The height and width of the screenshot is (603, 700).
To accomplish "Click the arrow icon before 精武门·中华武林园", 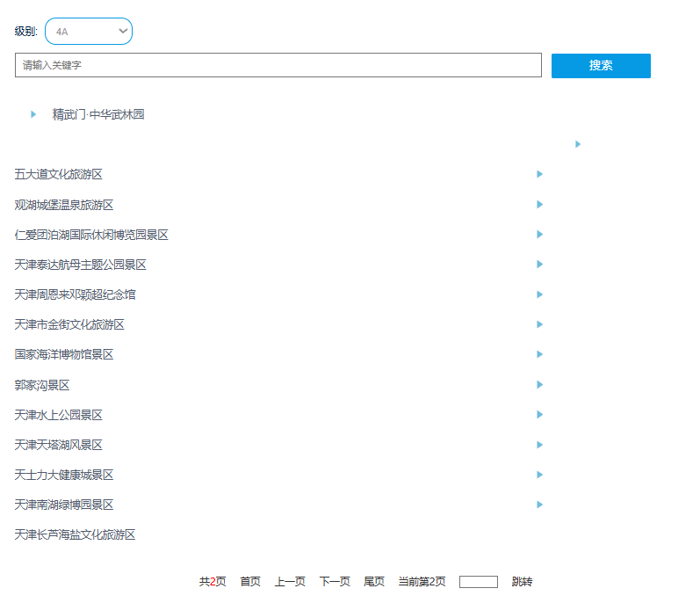I will 33,114.
